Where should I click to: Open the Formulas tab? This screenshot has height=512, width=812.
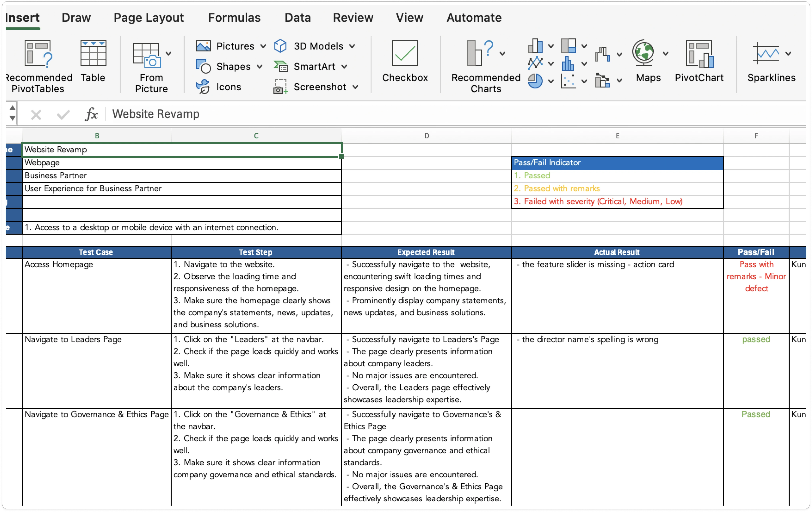(x=234, y=18)
